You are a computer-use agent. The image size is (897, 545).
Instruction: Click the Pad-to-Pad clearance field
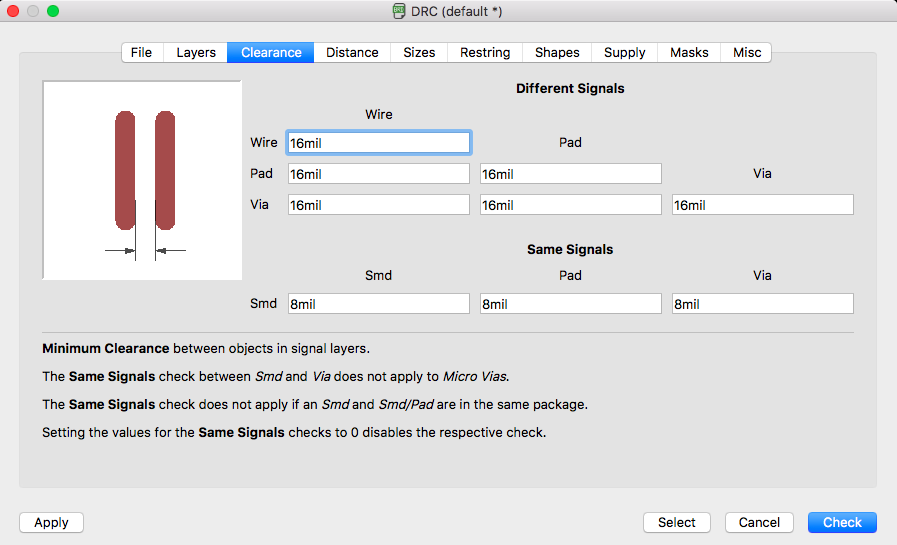pos(571,174)
